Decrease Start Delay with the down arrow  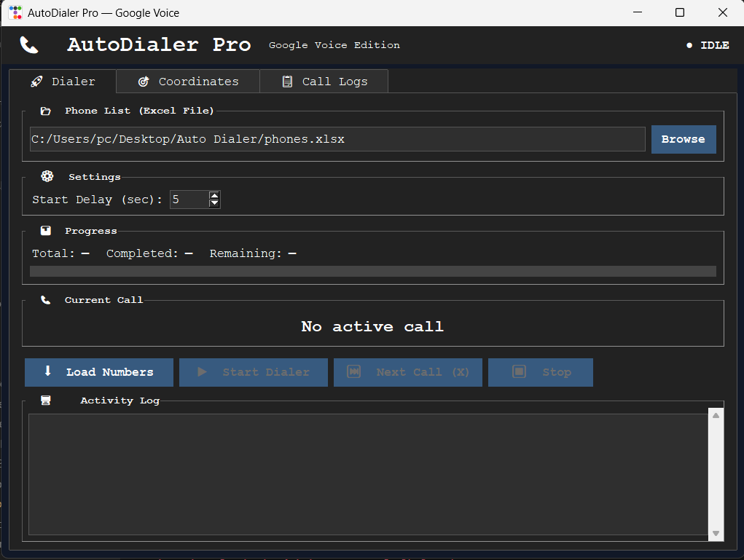coord(214,203)
